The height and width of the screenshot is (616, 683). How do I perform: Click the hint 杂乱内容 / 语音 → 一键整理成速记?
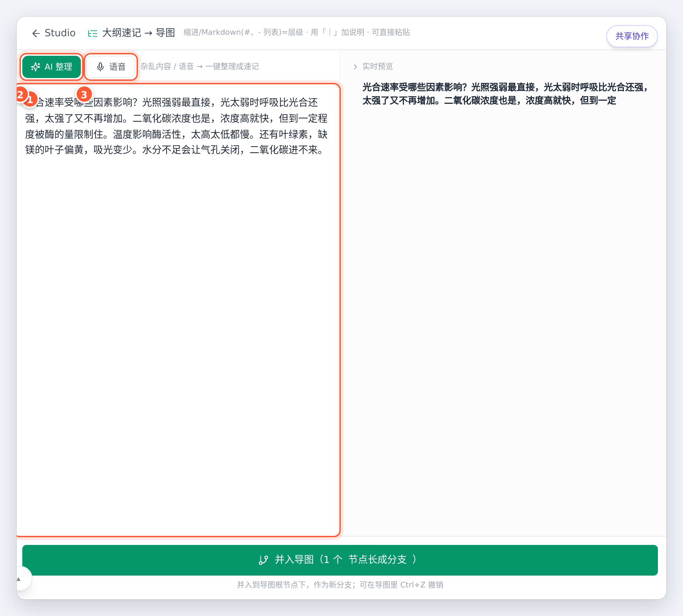(x=200, y=67)
